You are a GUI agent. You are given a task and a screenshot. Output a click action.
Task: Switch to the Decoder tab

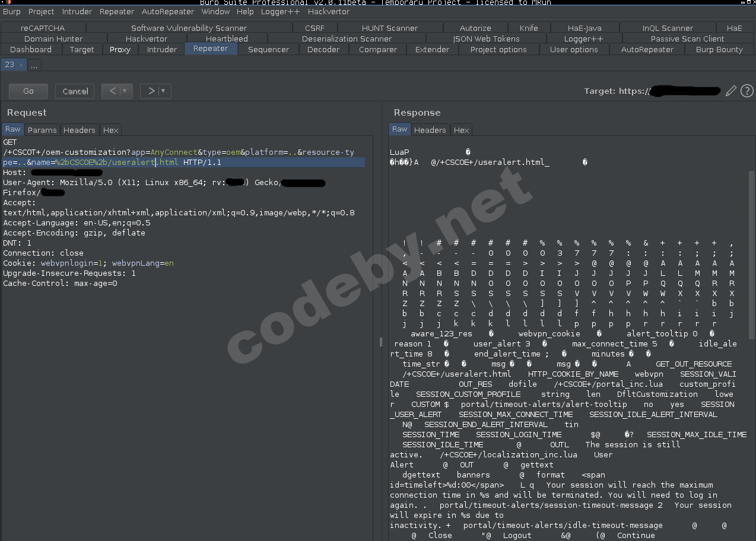pyautogui.click(x=323, y=49)
